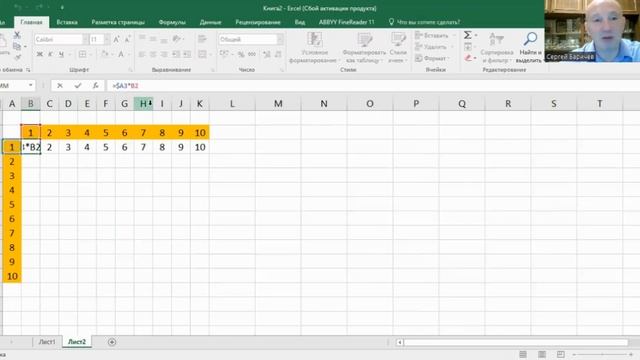Viewport: 640px width, 360px height.
Task: Click the Cut scissors icon
Action: (x=17, y=35)
